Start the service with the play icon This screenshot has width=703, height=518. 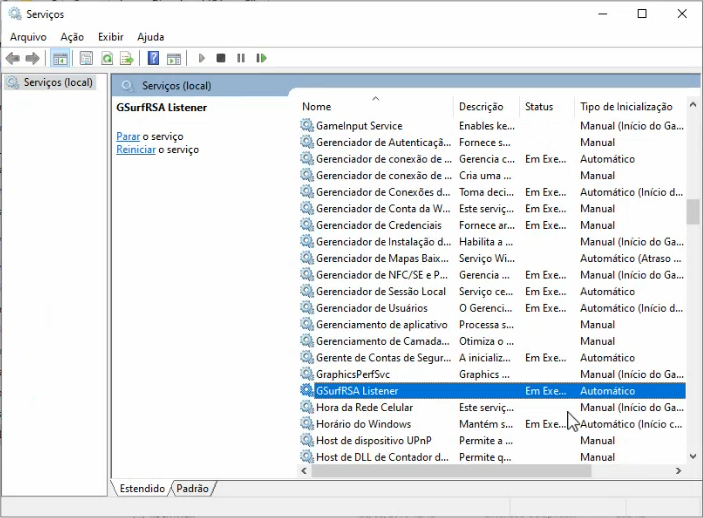201,58
